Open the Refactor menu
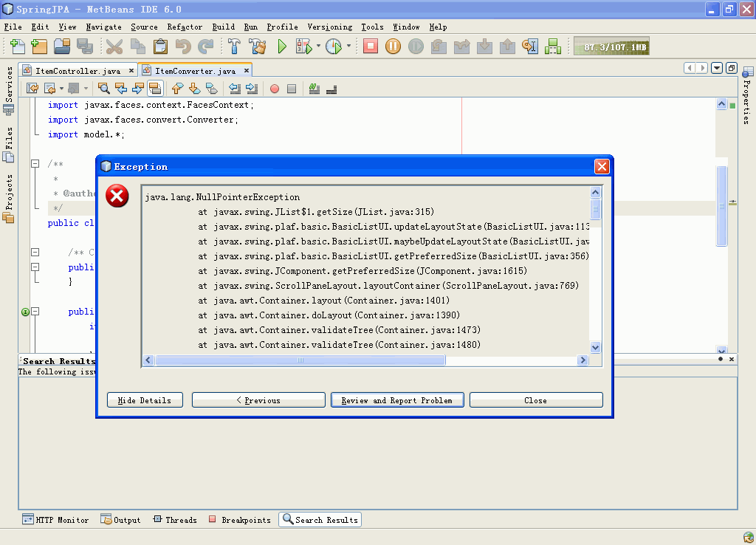Screen dimensions: 756x545 [x=185, y=27]
